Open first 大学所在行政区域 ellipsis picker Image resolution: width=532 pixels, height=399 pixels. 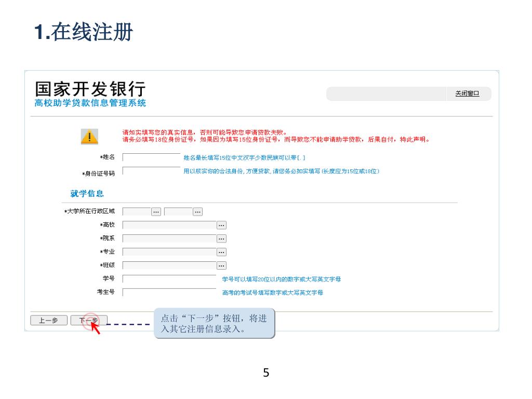[156, 212]
